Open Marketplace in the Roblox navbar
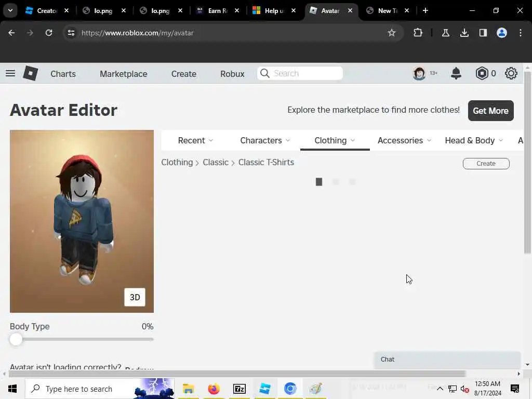 point(124,74)
